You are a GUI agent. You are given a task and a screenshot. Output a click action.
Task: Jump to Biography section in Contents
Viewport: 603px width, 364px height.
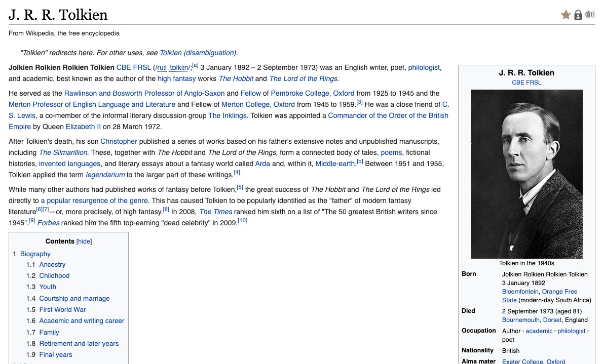35,254
